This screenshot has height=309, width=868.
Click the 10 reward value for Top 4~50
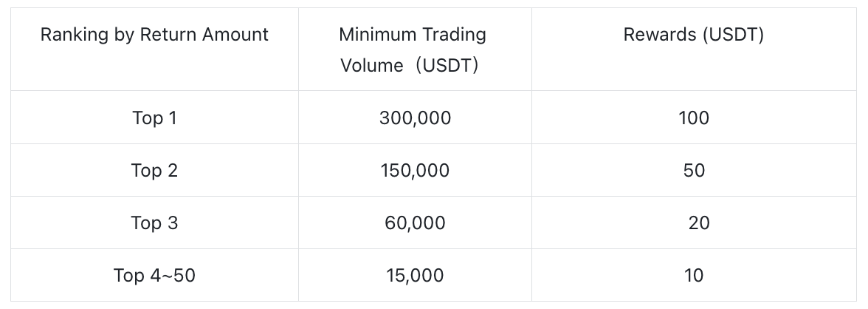point(694,276)
